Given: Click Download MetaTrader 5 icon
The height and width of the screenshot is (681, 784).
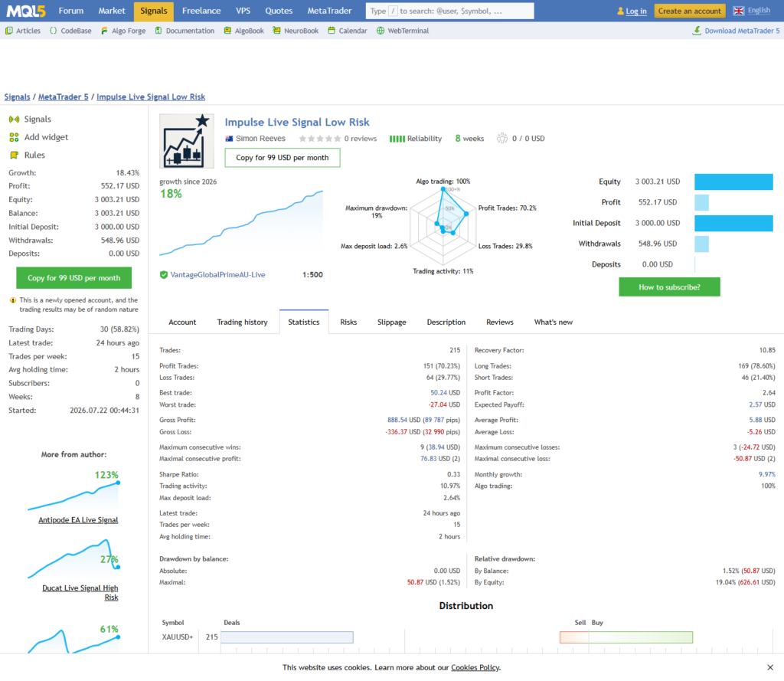Looking at the screenshot, I should pos(697,31).
